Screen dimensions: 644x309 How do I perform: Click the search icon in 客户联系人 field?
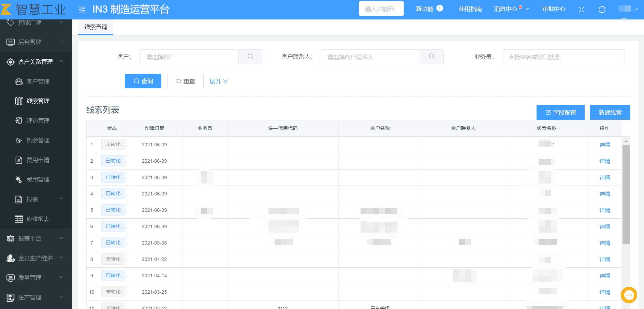pyautogui.click(x=431, y=57)
